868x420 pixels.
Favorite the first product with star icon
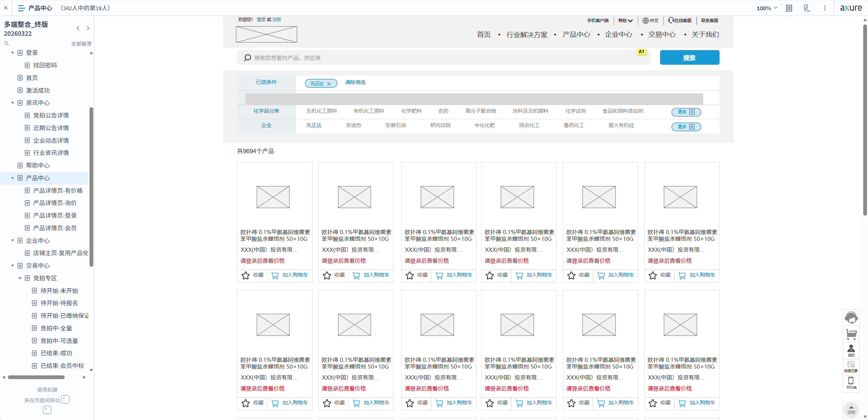pos(245,275)
